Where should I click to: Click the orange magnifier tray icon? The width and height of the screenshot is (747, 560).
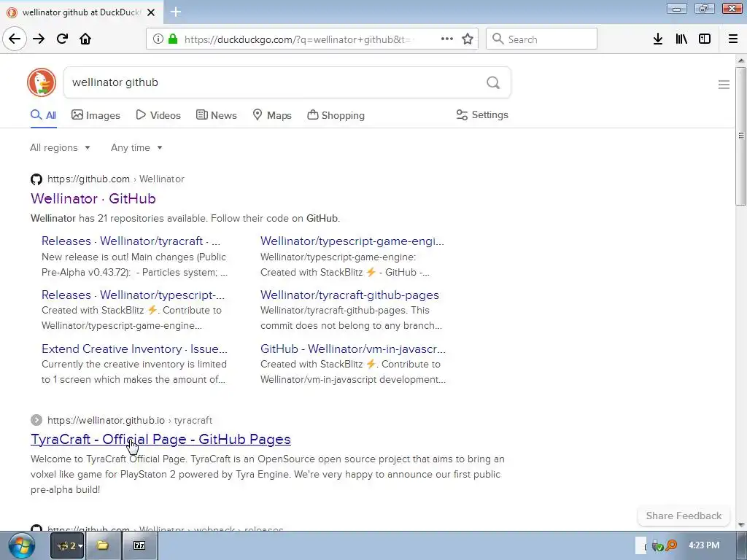pyautogui.click(x=672, y=545)
